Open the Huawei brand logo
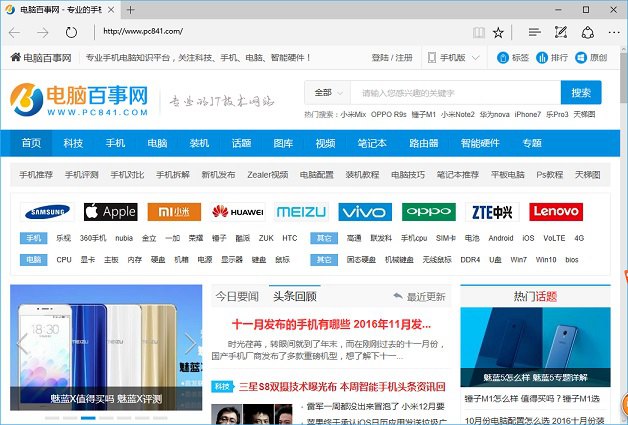The width and height of the screenshot is (628, 425). coord(238,212)
